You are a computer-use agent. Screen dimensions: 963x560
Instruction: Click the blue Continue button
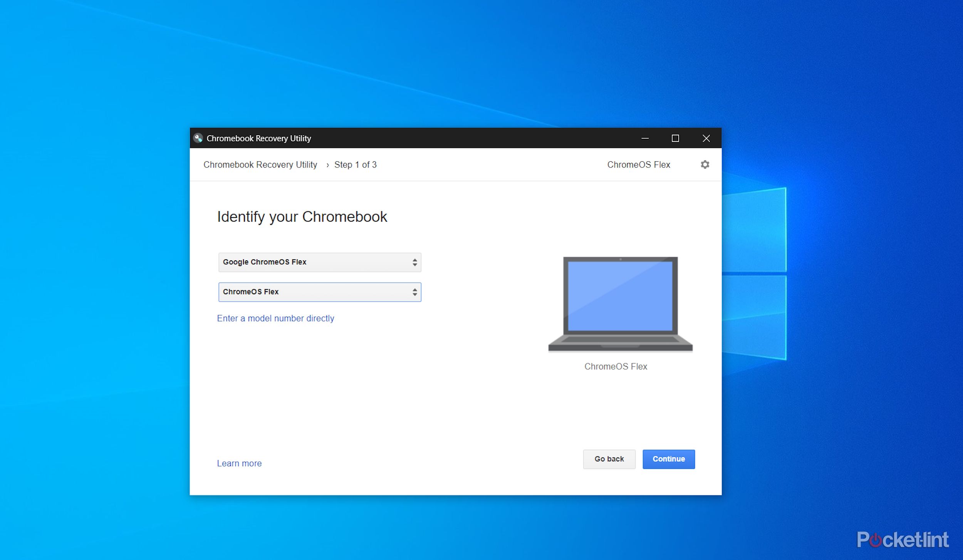point(669,459)
